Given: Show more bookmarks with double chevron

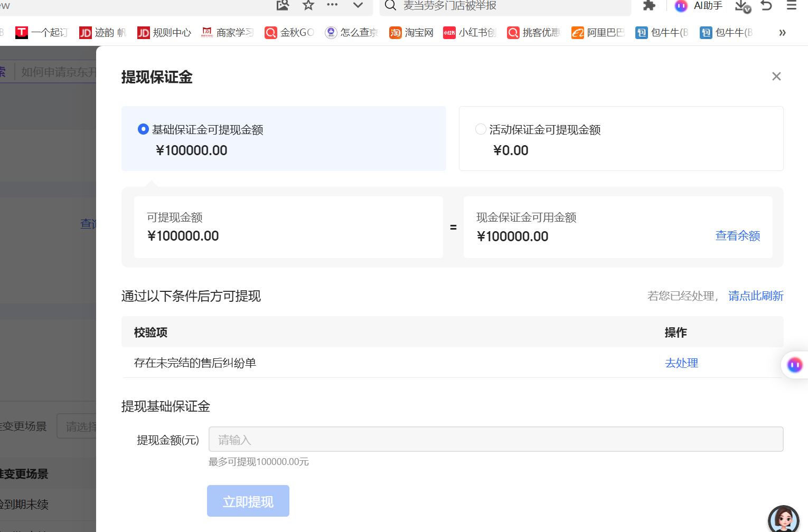Looking at the screenshot, I should click(782, 33).
